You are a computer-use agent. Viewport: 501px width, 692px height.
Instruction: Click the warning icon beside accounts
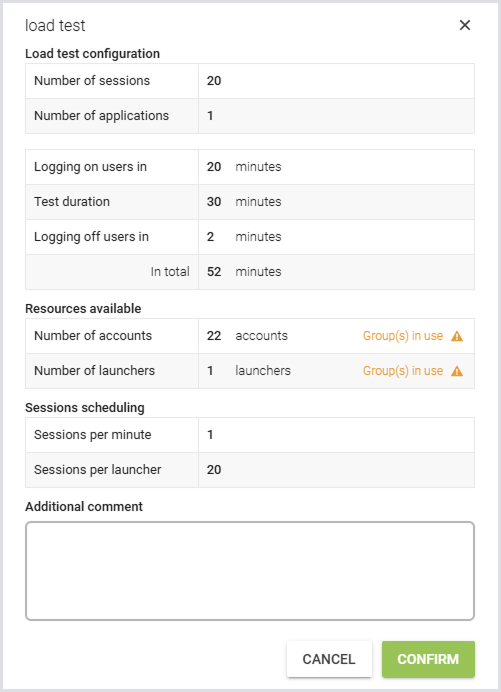[457, 336]
